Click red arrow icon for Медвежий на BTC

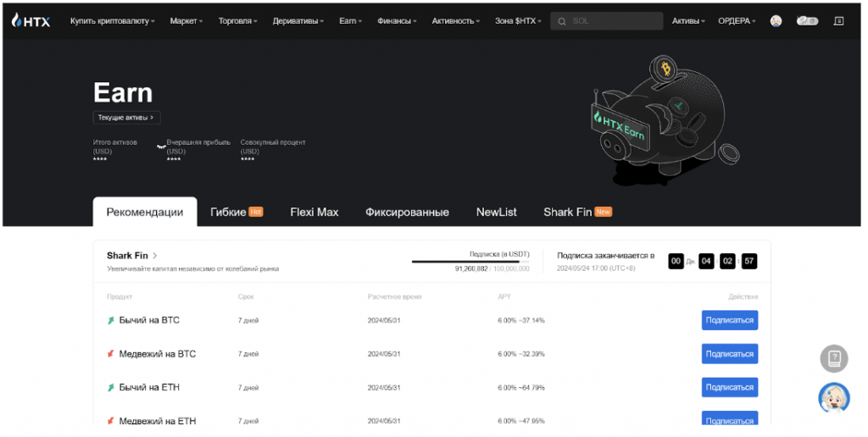pos(111,353)
